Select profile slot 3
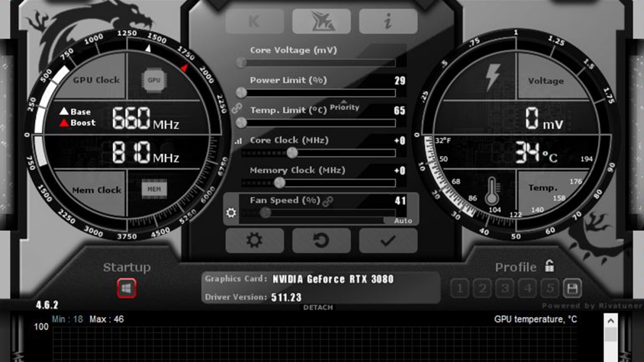The height and width of the screenshot is (362, 644). pyautogui.click(x=504, y=289)
